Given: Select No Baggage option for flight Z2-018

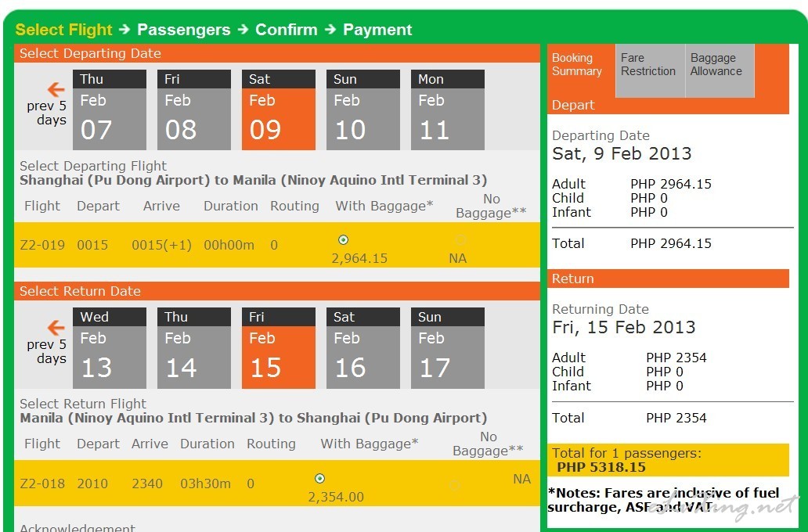Looking at the screenshot, I should 454,485.
